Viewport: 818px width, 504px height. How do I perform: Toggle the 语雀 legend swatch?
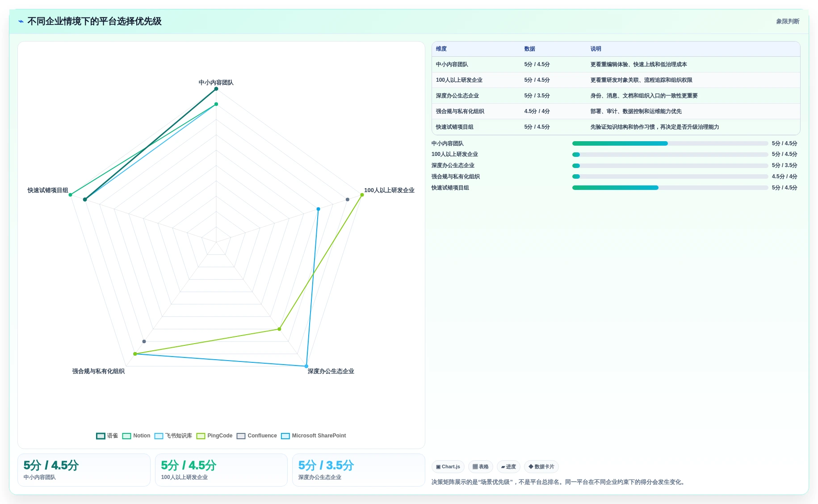point(101,436)
